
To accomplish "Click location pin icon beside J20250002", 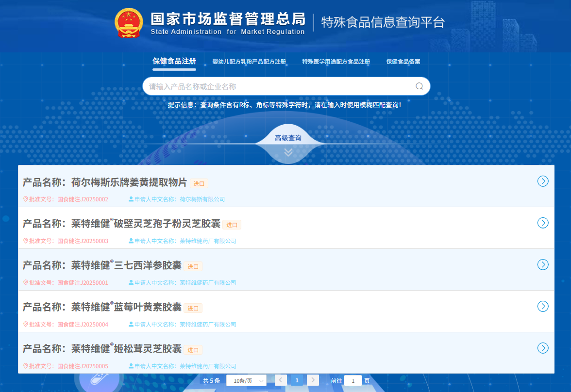I will coord(25,199).
